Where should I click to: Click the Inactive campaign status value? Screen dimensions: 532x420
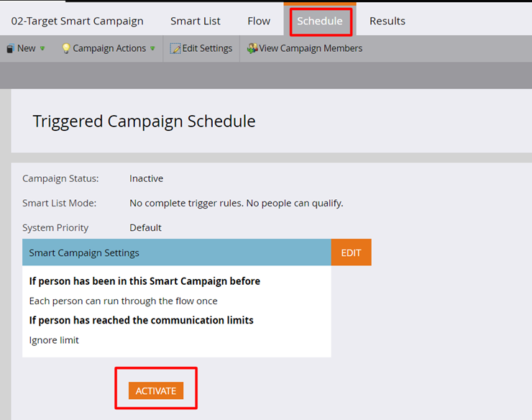pos(146,178)
